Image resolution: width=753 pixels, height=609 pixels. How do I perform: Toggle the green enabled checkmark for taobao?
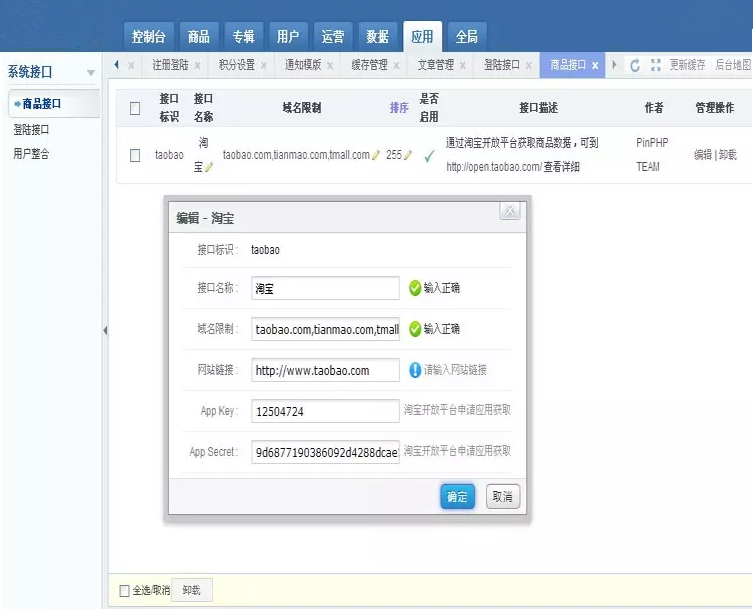(x=429, y=155)
